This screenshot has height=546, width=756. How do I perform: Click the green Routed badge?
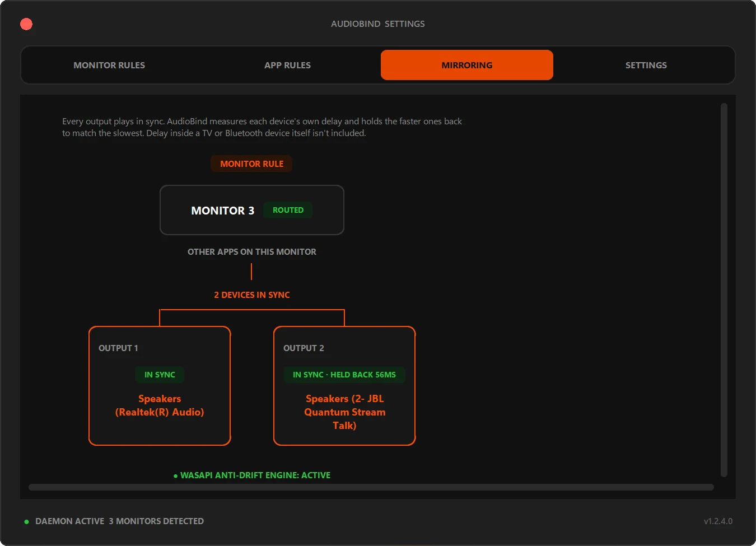pyautogui.click(x=288, y=210)
